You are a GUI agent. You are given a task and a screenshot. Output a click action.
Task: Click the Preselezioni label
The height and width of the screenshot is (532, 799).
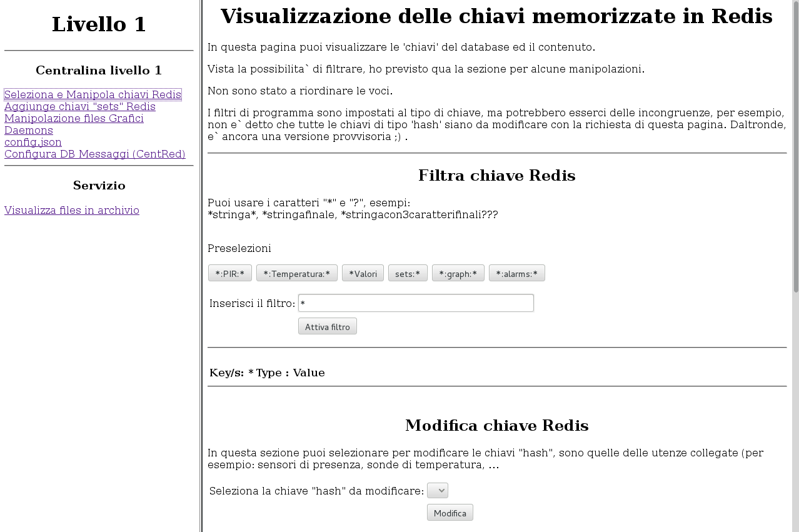[239, 249]
